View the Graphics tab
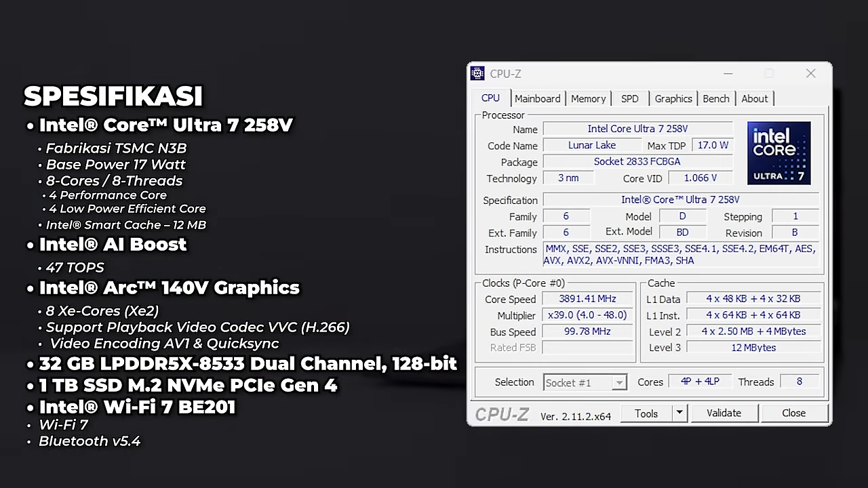 (x=673, y=98)
